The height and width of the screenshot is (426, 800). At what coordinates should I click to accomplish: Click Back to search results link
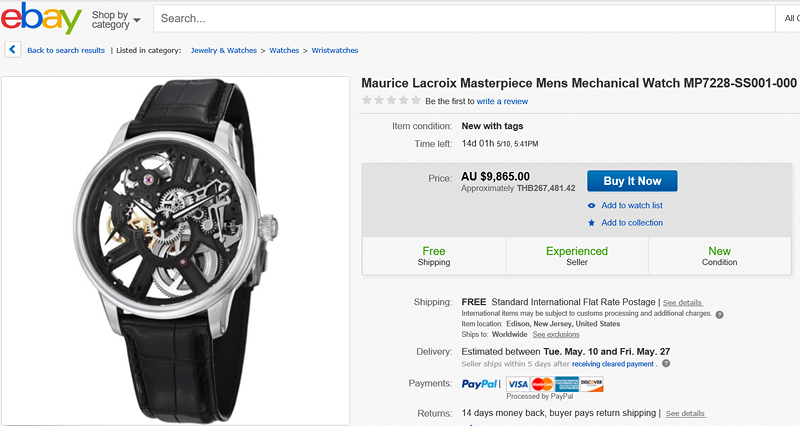tap(66, 50)
